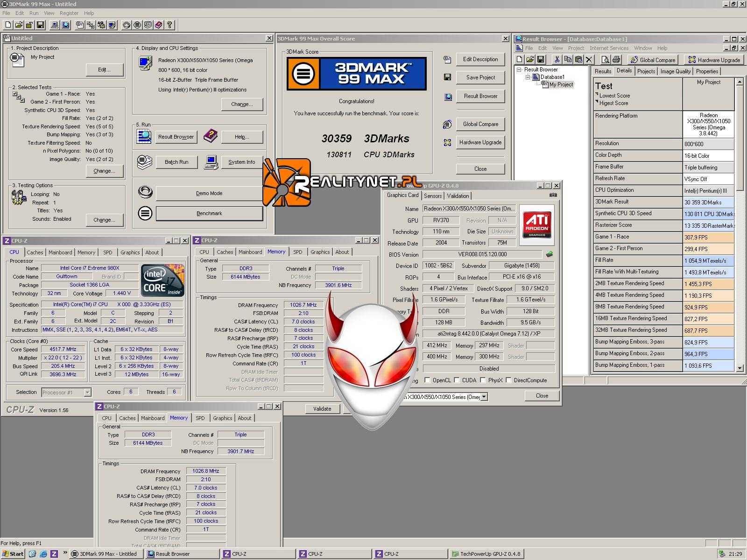Viewport: 747px width, 560px height.
Task: Click Result Browser magnifier icon in 3DMark toolbar
Action: coord(65,25)
